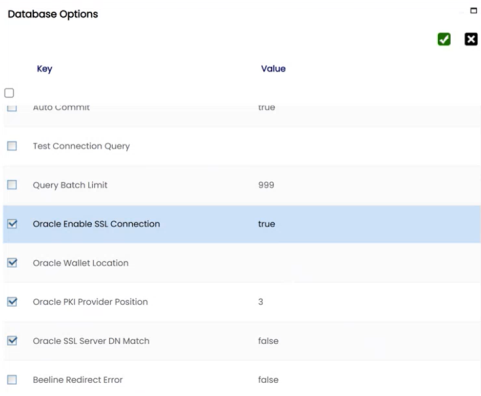Uncheck Oracle Enable SSL Connection checkbox

tap(12, 224)
